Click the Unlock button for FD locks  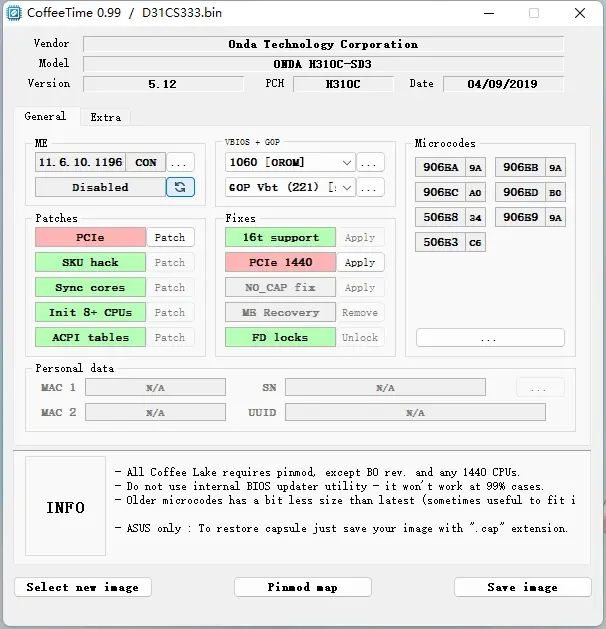click(360, 337)
